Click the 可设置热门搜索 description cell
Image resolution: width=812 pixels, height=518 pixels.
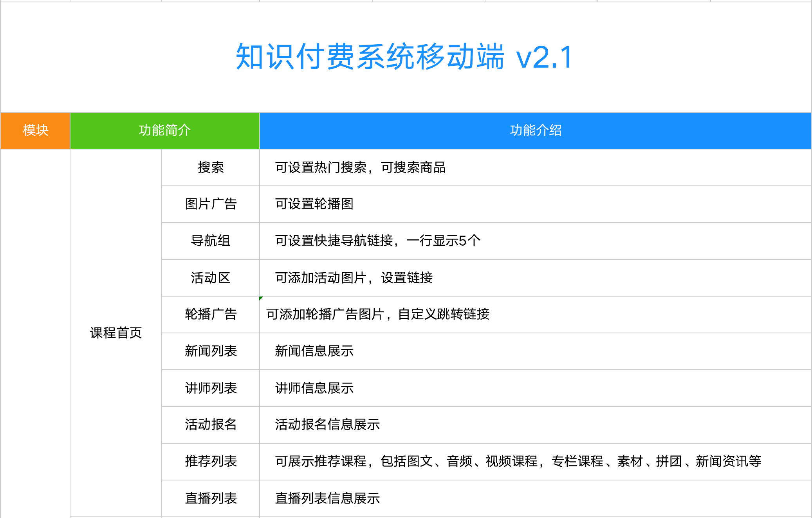(x=360, y=167)
